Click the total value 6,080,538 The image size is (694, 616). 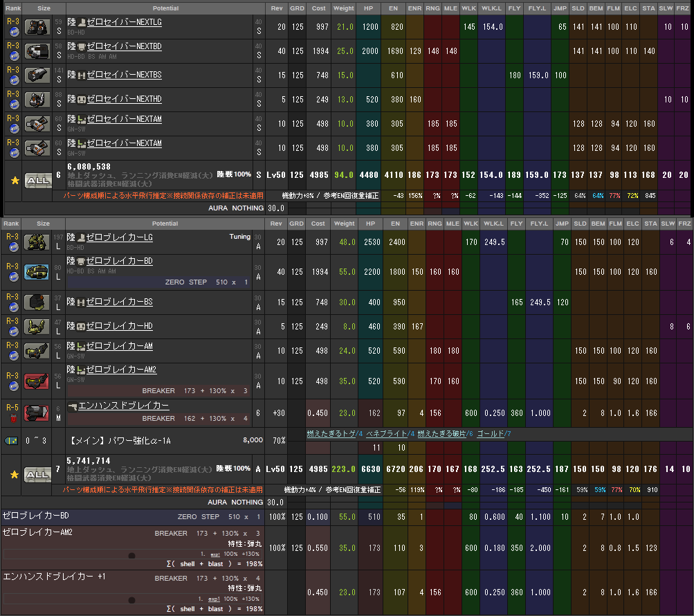(x=89, y=167)
